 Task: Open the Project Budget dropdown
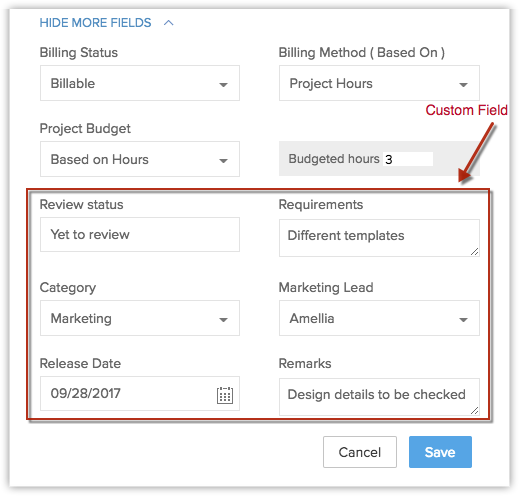click(x=140, y=159)
